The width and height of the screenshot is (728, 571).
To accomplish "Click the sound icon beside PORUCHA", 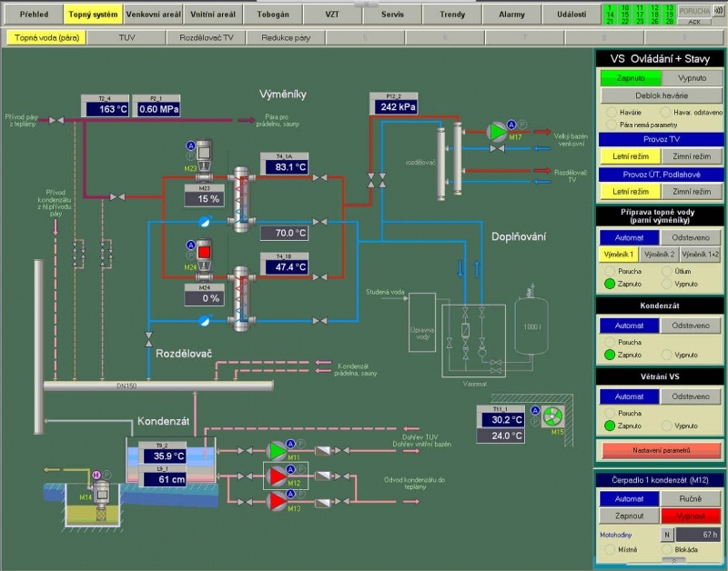I will tap(718, 11).
